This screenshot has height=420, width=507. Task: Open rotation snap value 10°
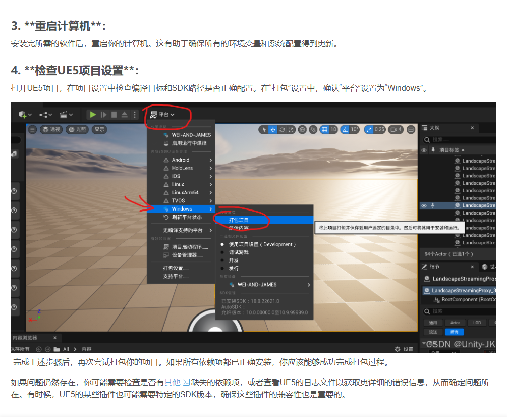(x=355, y=130)
